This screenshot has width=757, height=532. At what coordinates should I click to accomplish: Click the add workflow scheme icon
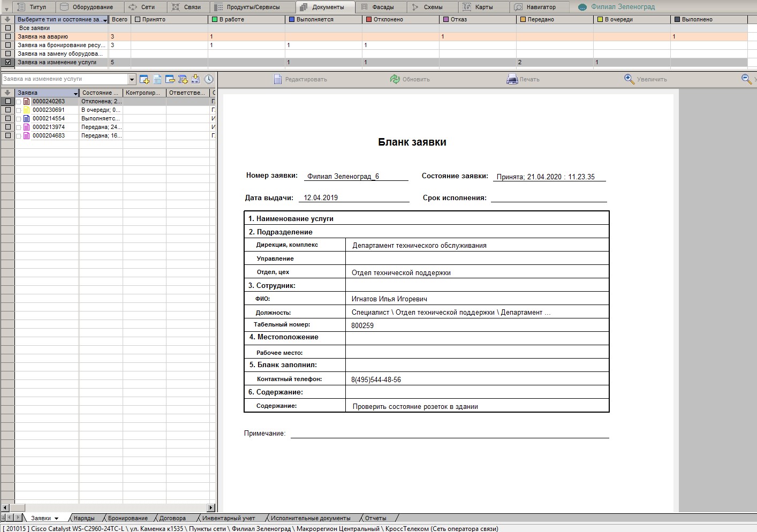pos(183,79)
